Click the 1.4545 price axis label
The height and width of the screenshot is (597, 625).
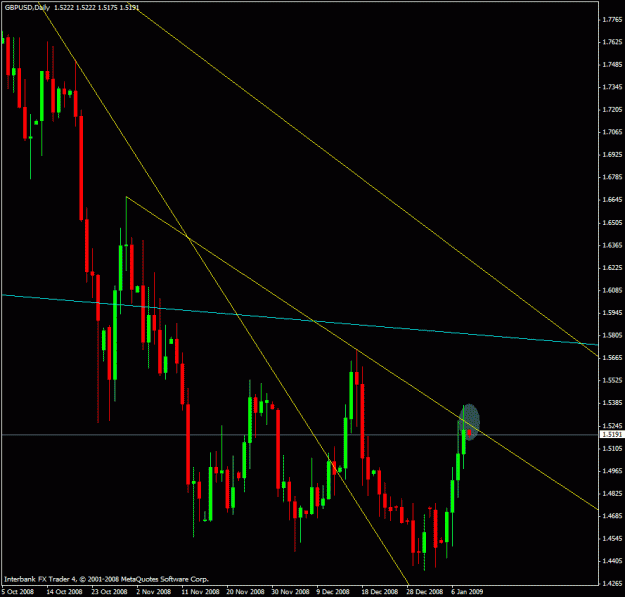(x=612, y=538)
